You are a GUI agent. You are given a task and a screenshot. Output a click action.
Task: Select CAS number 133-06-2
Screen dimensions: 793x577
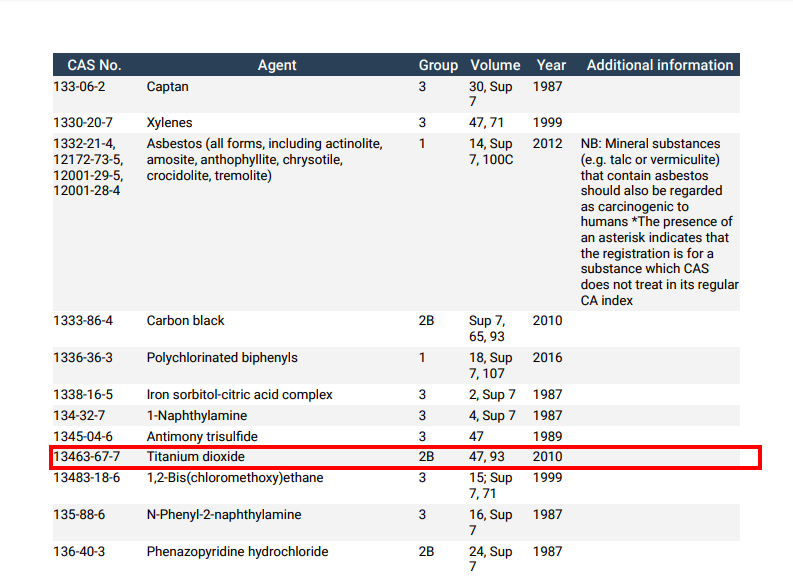tap(79, 86)
